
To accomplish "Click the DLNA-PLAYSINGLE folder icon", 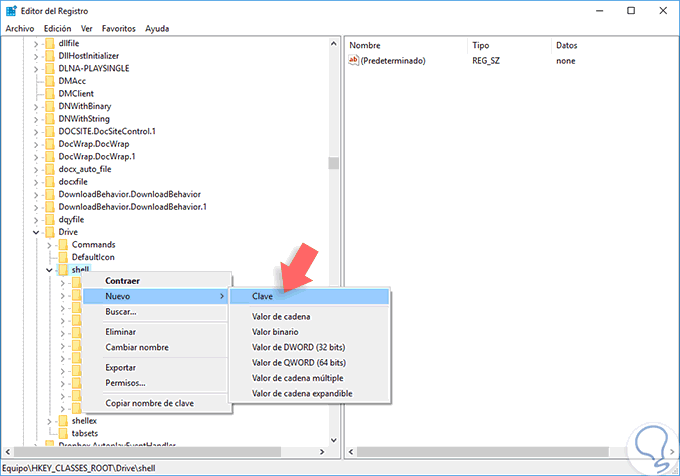I will coord(50,68).
